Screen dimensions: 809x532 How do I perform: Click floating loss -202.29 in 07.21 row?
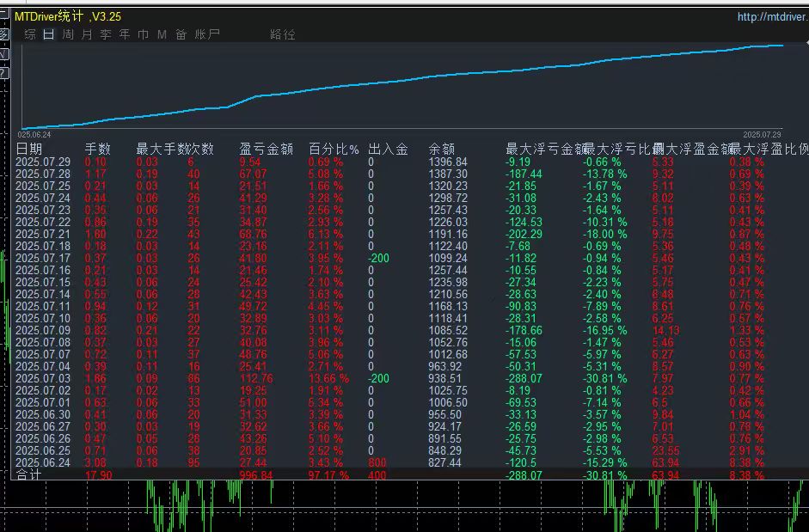(x=524, y=235)
